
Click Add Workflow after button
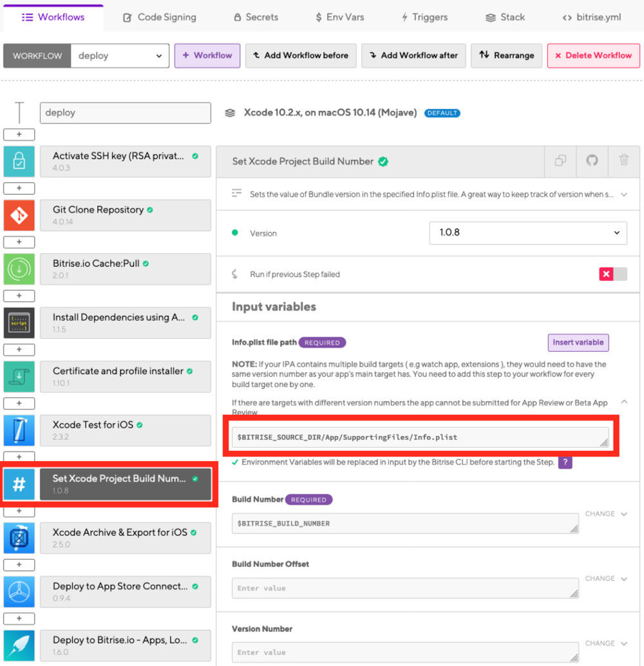(413, 55)
